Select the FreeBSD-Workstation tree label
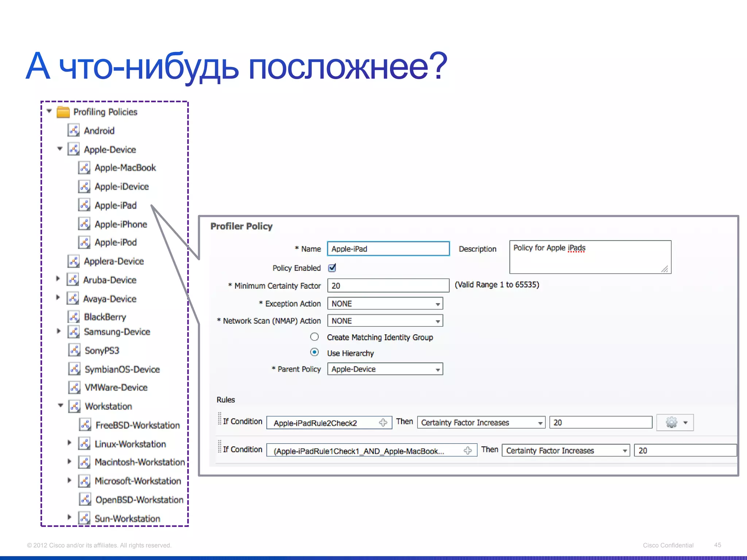This screenshot has width=747, height=560. coord(138,425)
